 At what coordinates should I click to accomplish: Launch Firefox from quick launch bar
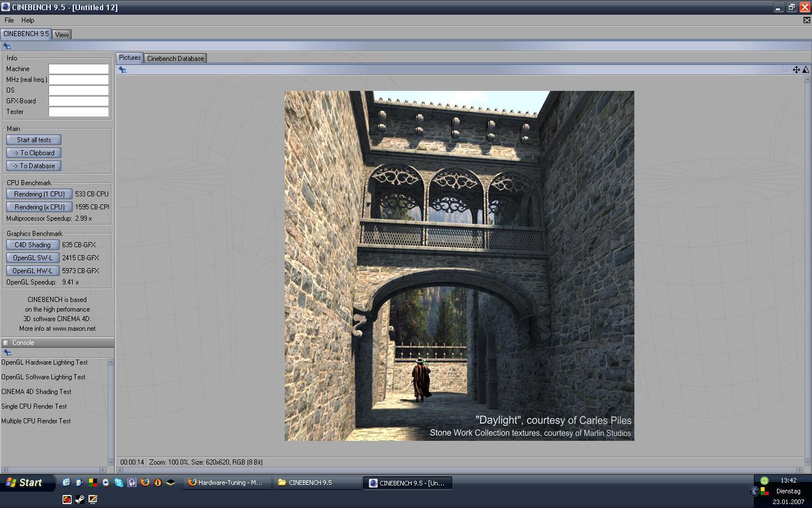145,483
